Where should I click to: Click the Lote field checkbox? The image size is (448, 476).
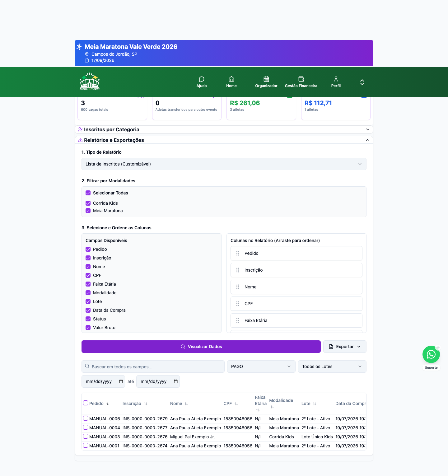click(88, 301)
